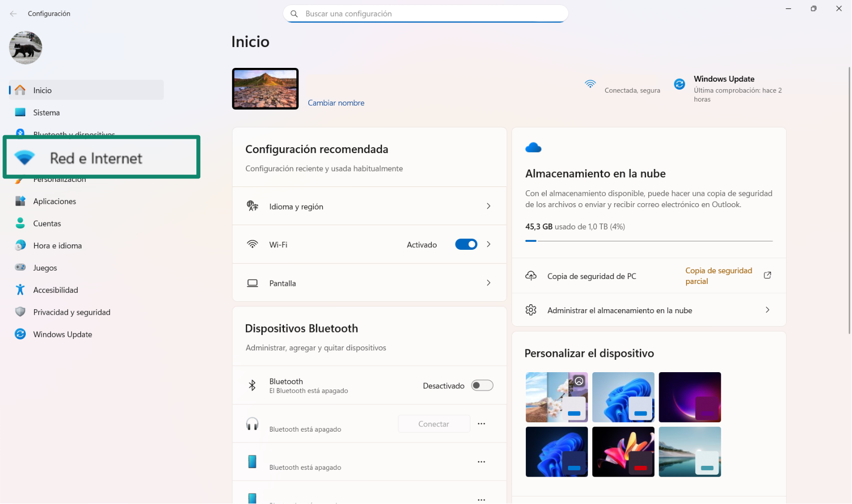Select the dark purple glow theme thumbnail
852x504 pixels.
[x=689, y=397]
